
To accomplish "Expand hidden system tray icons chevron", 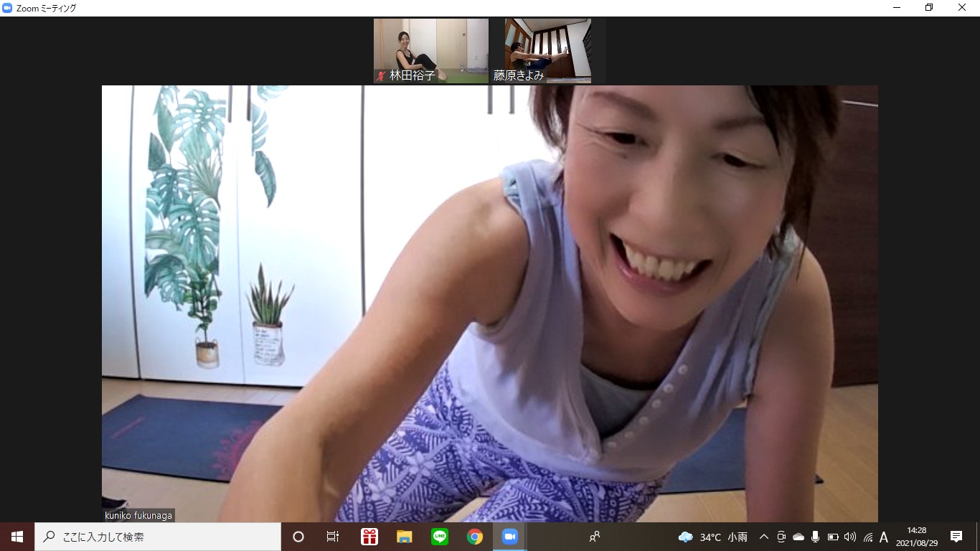I will [763, 537].
